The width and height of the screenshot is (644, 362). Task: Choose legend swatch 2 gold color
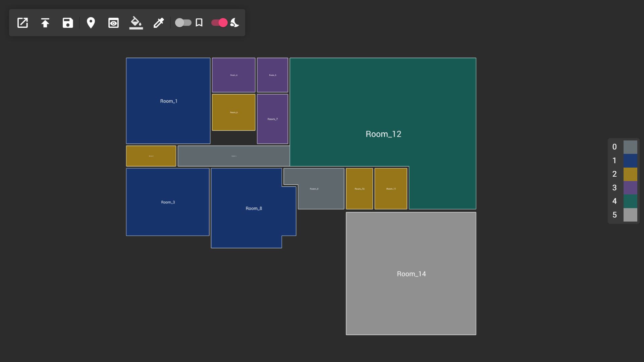click(630, 174)
